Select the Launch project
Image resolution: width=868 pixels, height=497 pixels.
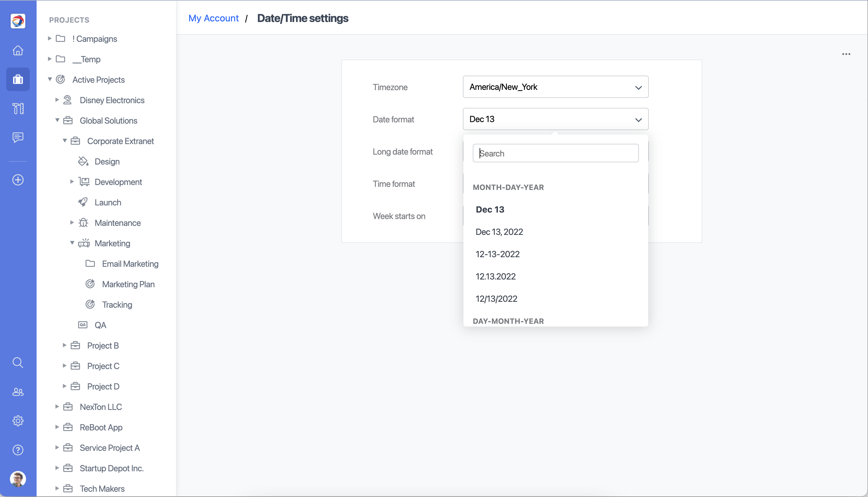tap(108, 202)
